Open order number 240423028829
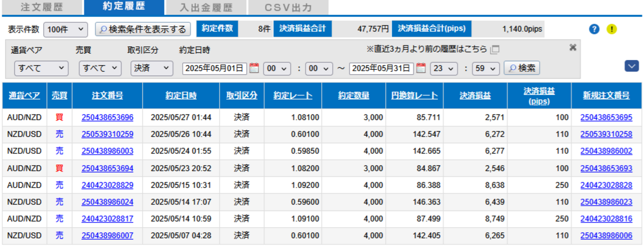This screenshot has height=246, width=644. click(107, 185)
